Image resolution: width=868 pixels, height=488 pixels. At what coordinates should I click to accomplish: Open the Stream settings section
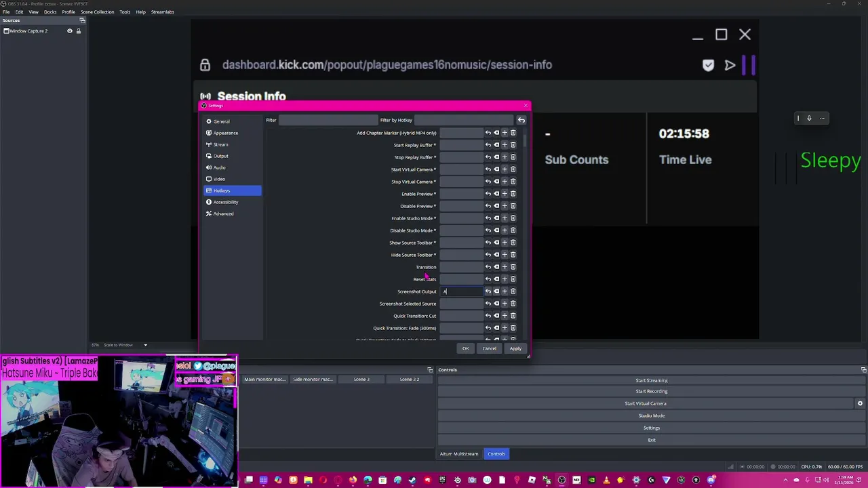tap(233, 144)
